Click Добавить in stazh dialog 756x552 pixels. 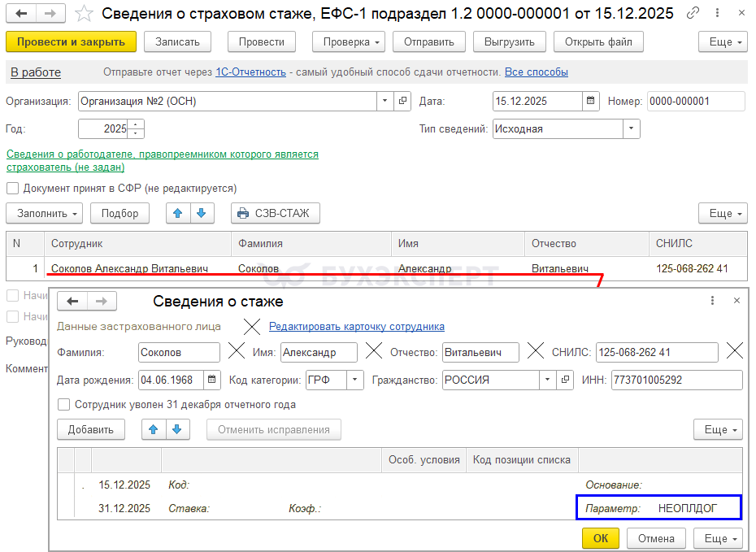91,429
